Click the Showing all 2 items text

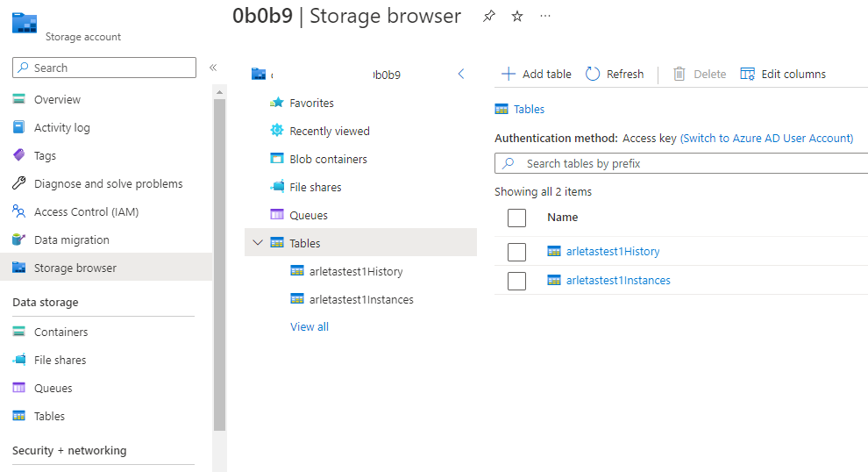[x=543, y=191]
